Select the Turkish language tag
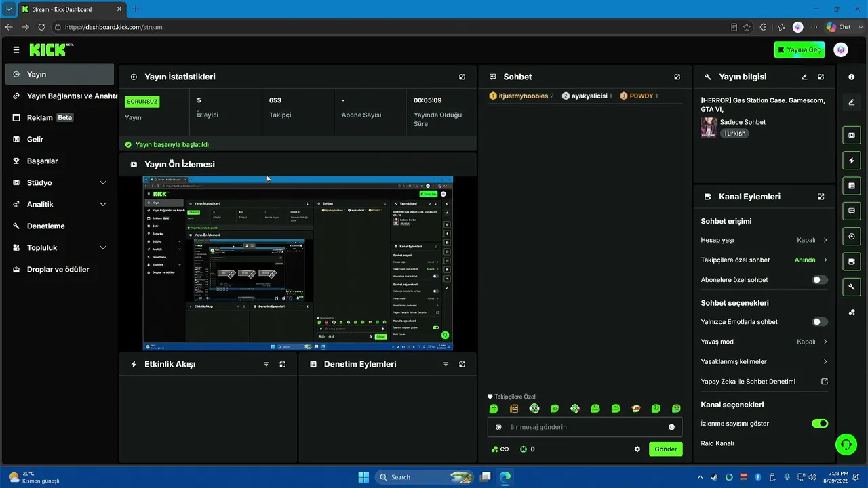The height and width of the screenshot is (488, 868). pyautogui.click(x=734, y=134)
